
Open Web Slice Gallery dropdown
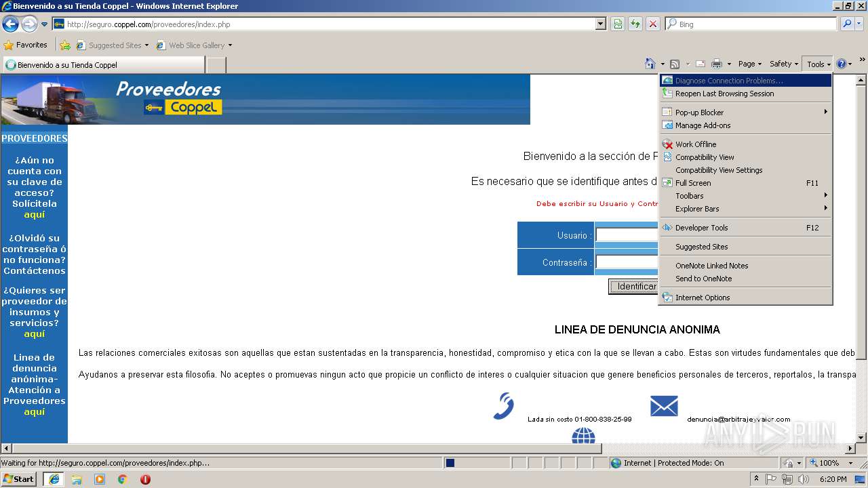click(x=230, y=45)
